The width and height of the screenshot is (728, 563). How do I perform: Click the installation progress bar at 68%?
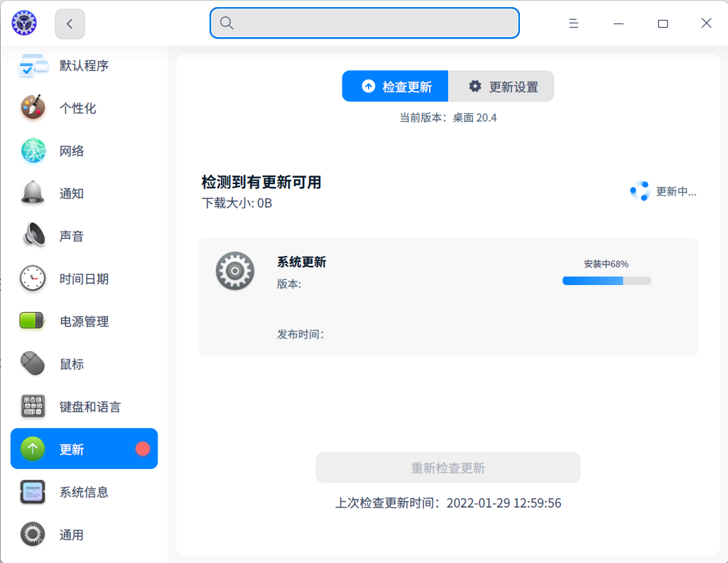607,281
